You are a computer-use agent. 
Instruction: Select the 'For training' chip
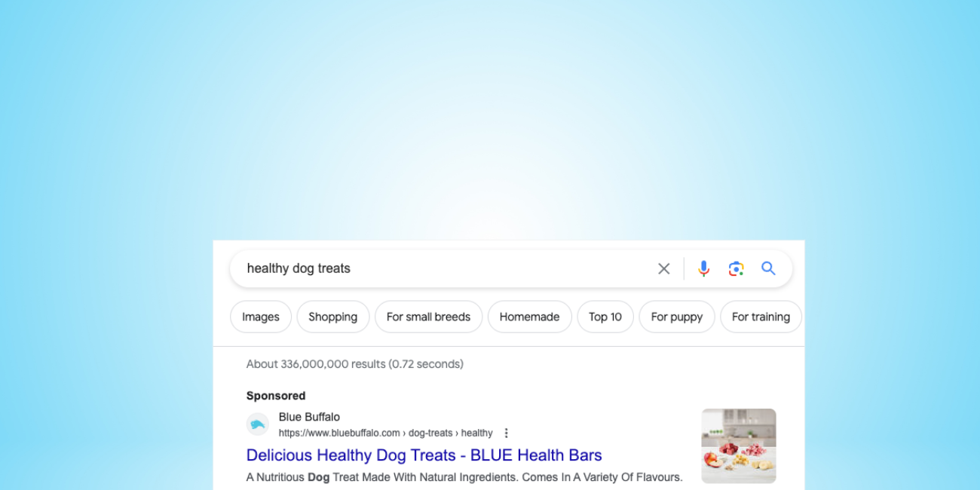coord(761,317)
